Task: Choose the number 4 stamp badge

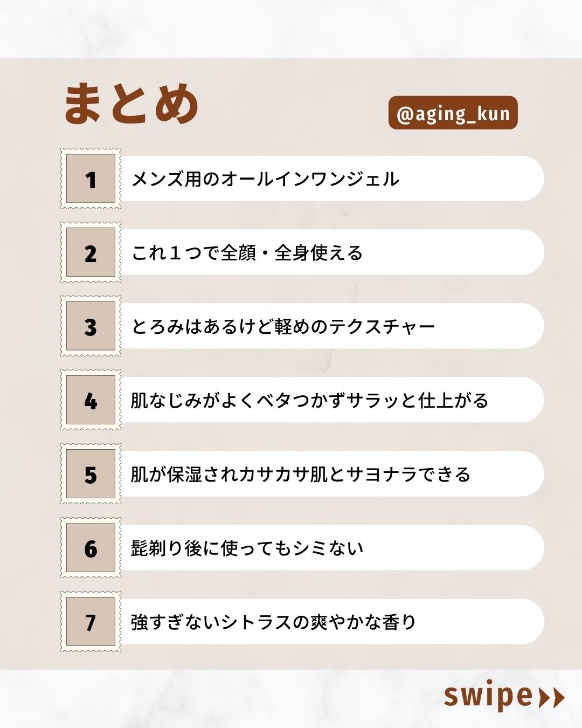Action: coord(91,400)
